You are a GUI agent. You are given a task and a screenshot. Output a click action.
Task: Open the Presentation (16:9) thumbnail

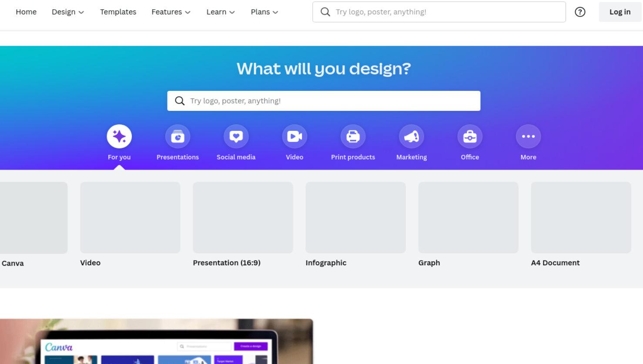243,217
